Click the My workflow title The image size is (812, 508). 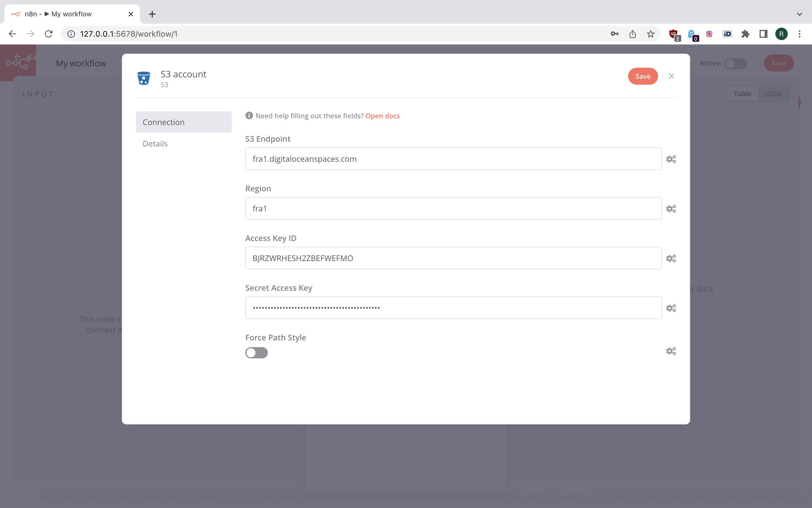point(81,63)
